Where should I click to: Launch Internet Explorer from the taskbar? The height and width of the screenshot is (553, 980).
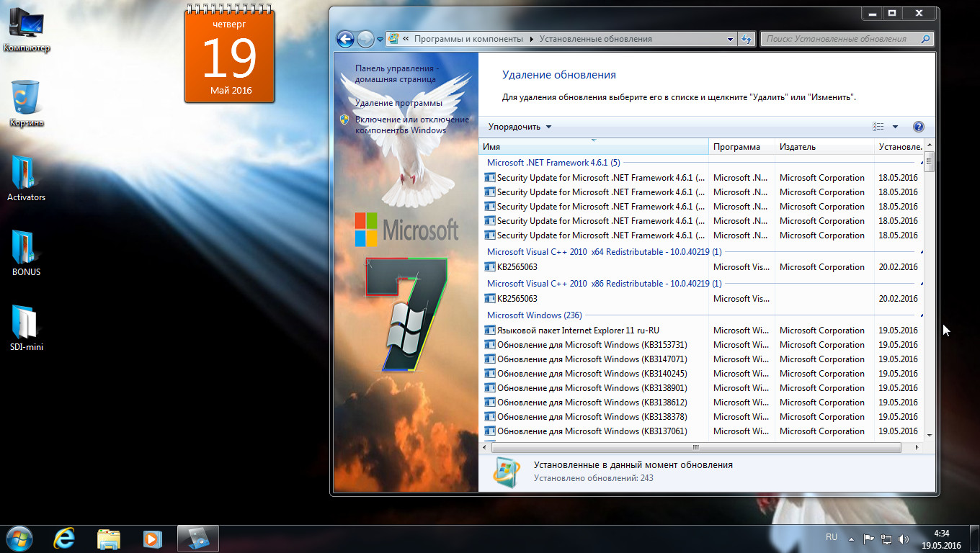point(65,538)
